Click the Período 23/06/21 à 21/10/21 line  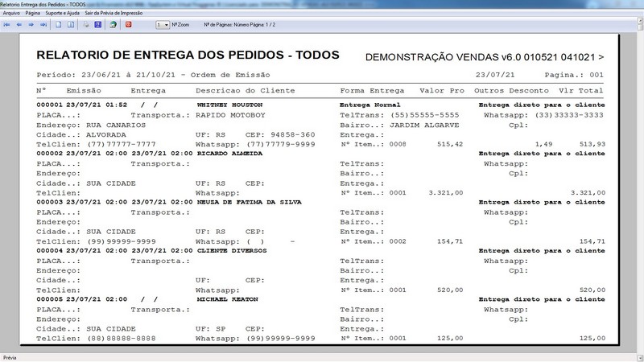point(153,75)
